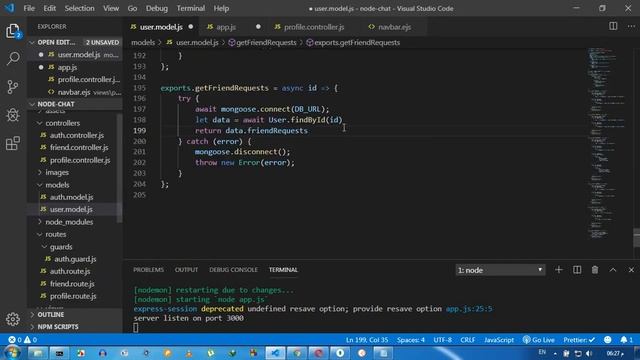The width and height of the screenshot is (640, 360).
Task: Create a new terminal with plus icon
Action: (558, 270)
